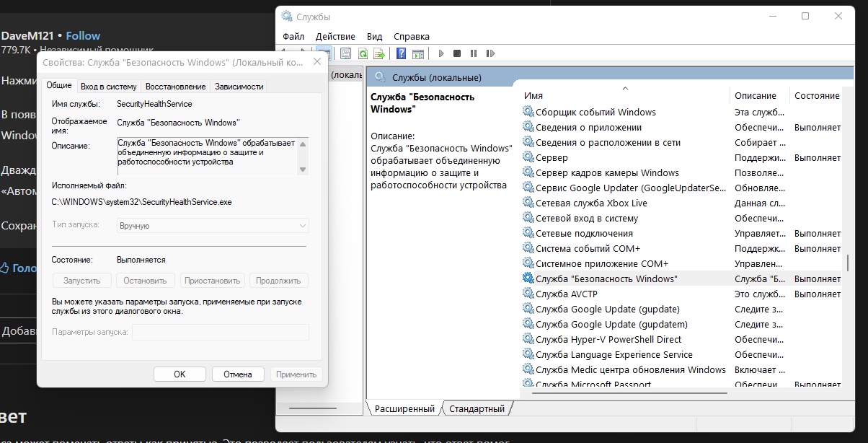Click gear icon of Сетевая служба Xbox Live
This screenshot has width=868, height=443.
528,203
